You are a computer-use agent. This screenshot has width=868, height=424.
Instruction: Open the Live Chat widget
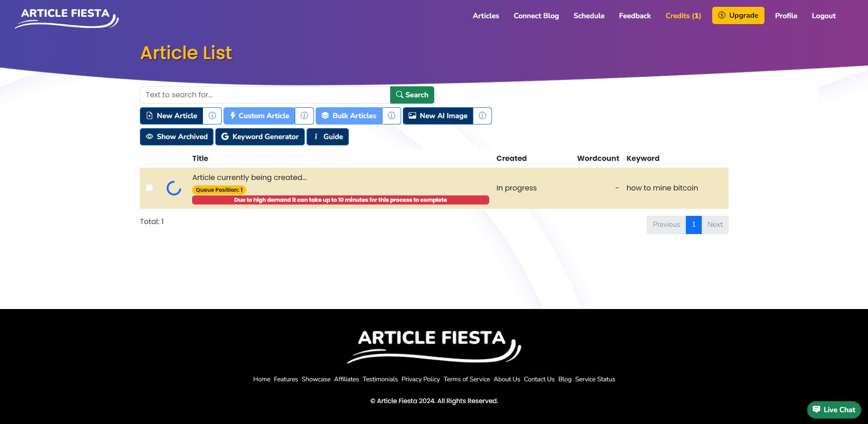point(834,410)
